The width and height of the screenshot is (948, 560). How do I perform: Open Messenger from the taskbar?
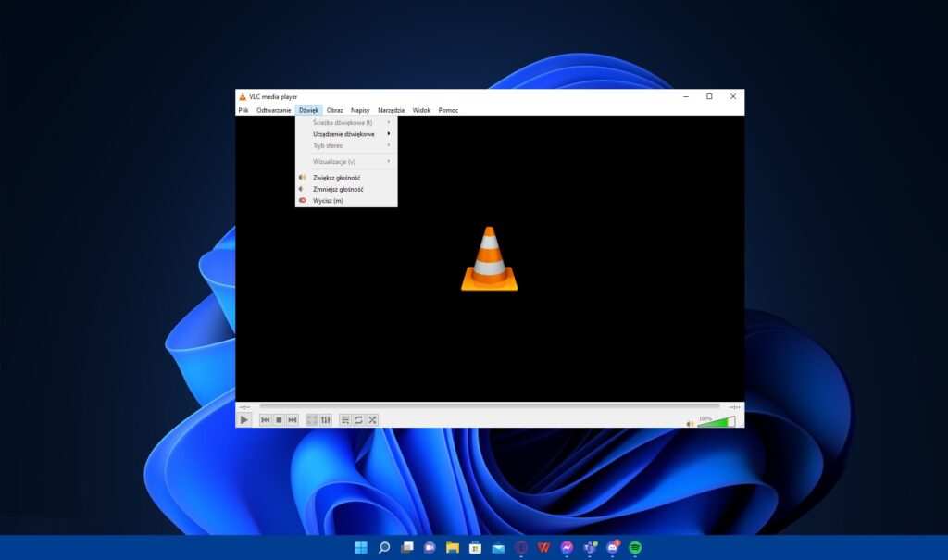pos(567,548)
